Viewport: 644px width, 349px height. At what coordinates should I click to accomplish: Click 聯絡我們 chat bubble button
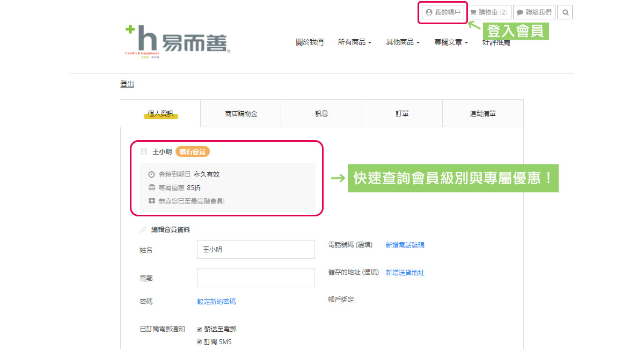533,12
